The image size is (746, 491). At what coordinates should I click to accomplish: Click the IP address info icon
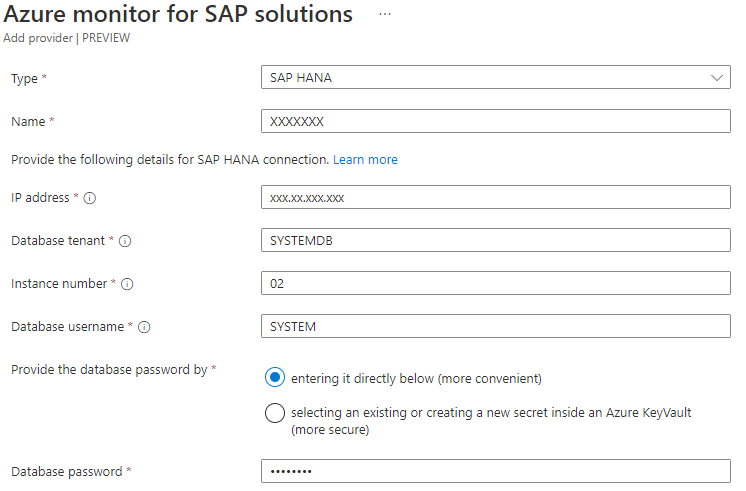(x=90, y=198)
